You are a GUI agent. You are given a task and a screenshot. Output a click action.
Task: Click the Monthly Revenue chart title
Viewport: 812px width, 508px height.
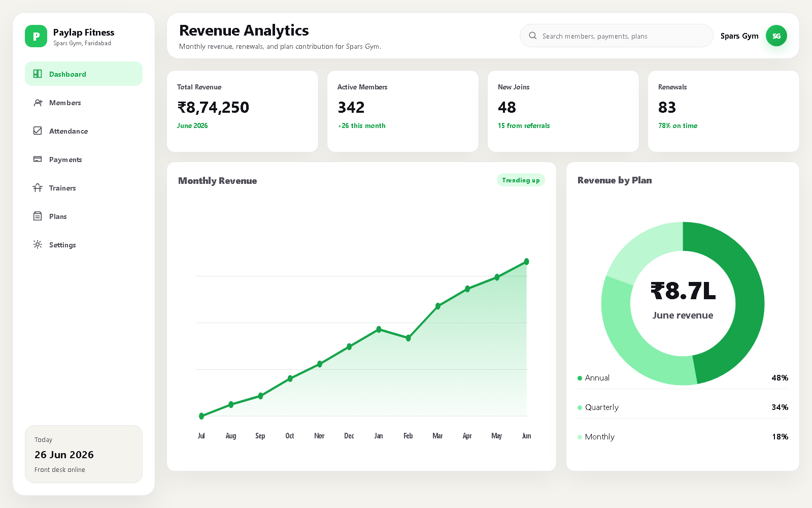point(218,181)
